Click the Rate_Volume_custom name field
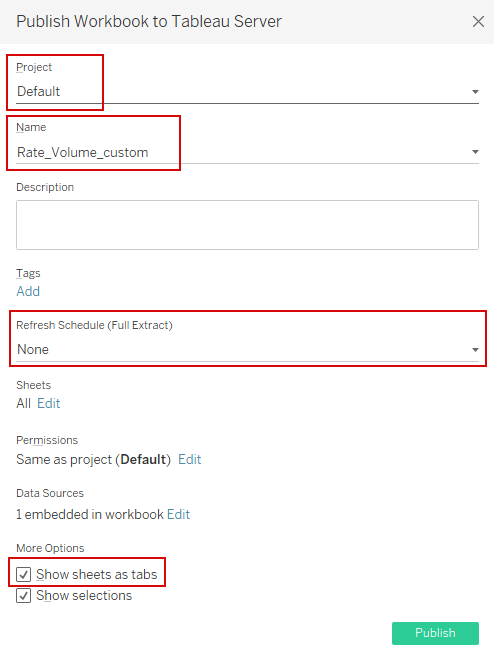This screenshot has height=653, width=494. coord(247,152)
